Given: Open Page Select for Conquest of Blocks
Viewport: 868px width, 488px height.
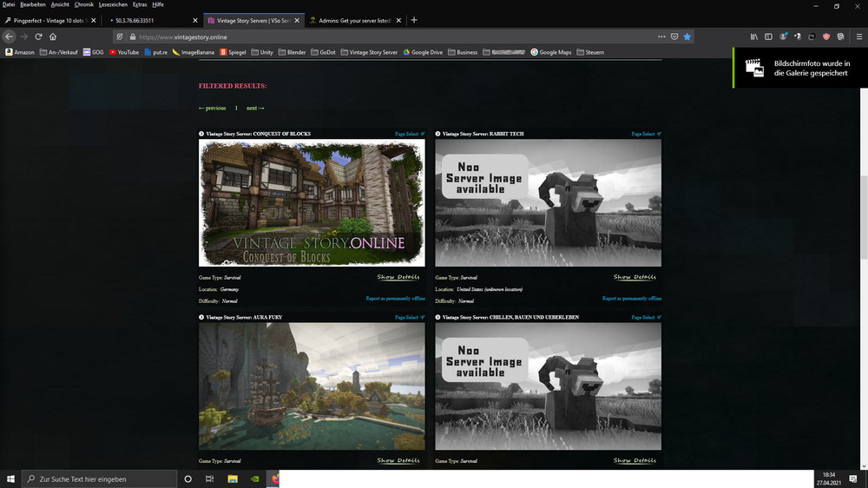Looking at the screenshot, I should [410, 134].
